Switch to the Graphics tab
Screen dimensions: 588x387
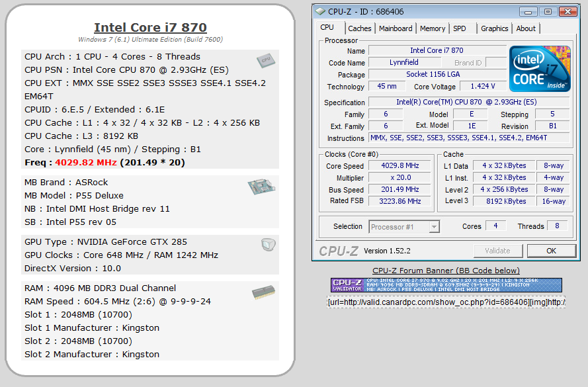[494, 28]
